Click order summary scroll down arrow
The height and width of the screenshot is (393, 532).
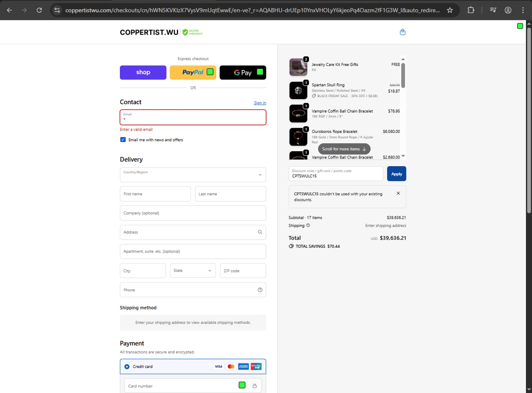403,156
